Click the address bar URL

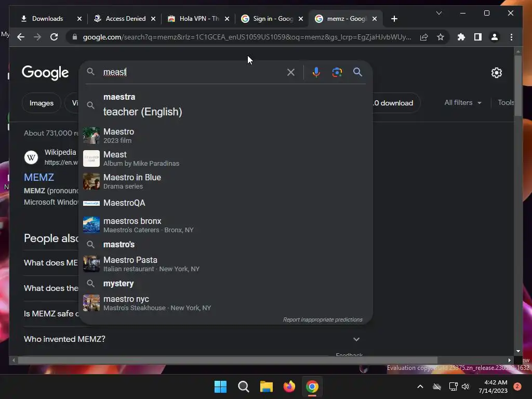(247, 37)
